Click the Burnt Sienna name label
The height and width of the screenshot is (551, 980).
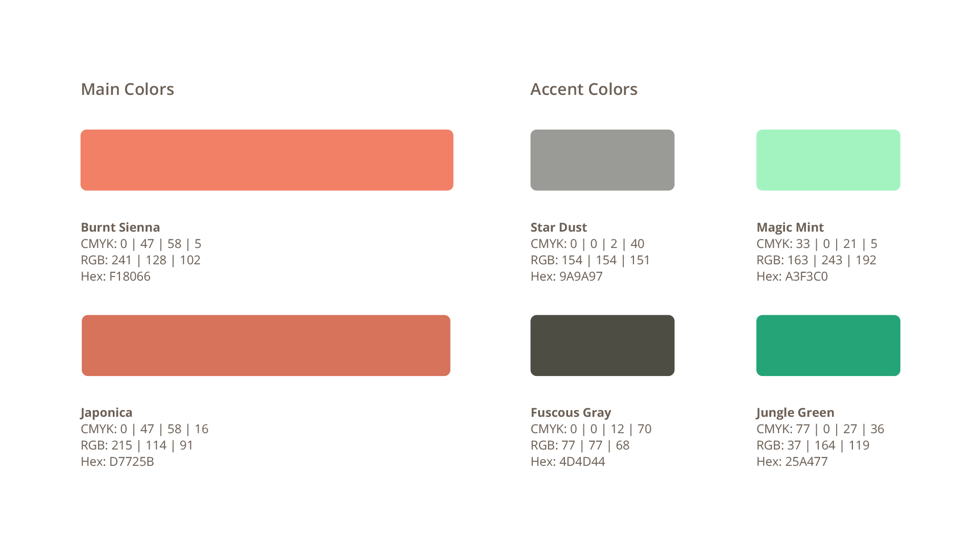(120, 228)
